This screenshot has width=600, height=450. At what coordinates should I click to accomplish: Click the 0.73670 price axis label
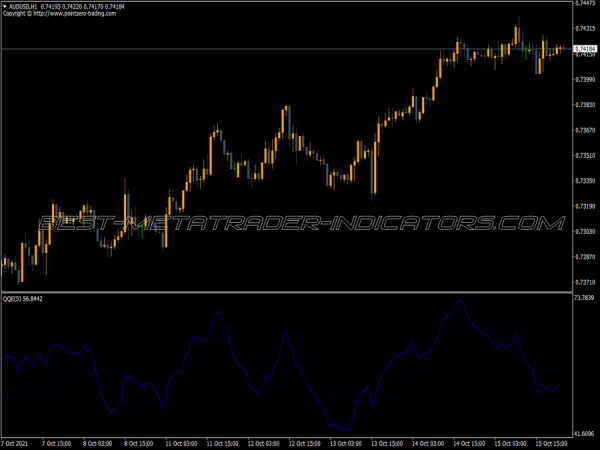pyautogui.click(x=584, y=130)
